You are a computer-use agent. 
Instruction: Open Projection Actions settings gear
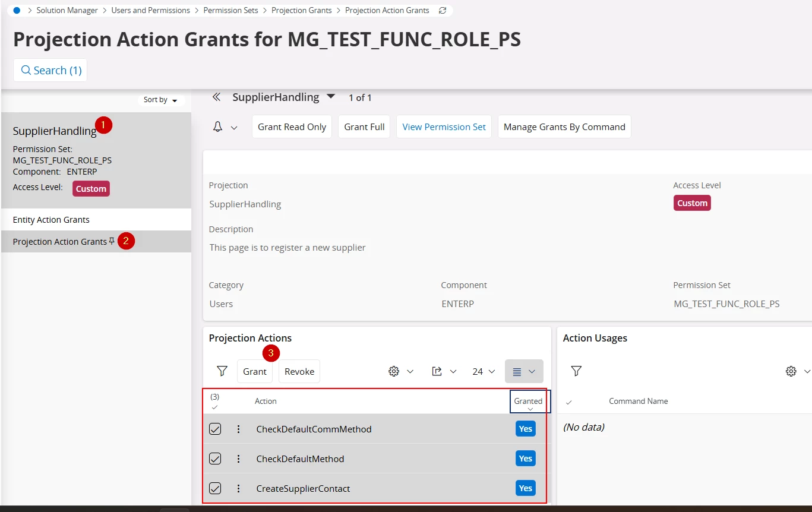(x=394, y=371)
